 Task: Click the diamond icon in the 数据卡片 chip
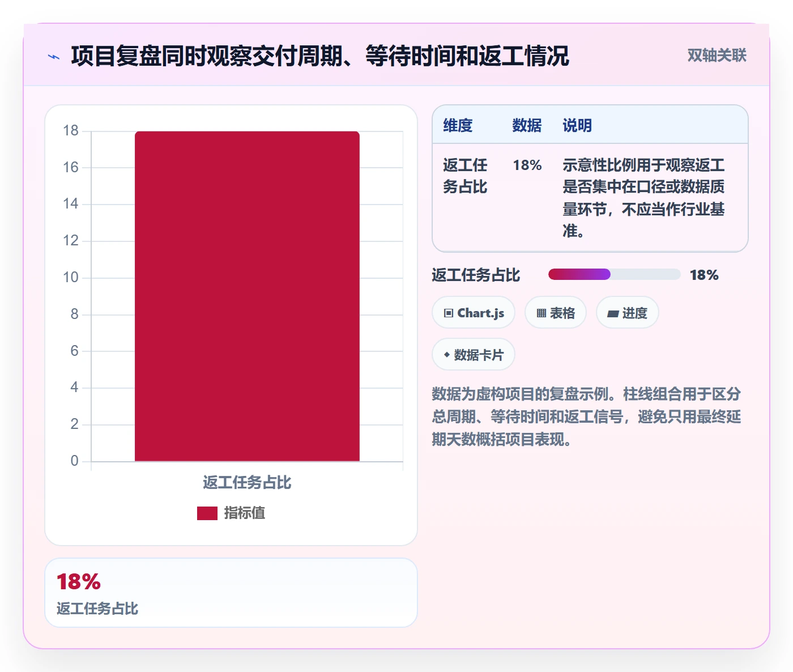[447, 355]
